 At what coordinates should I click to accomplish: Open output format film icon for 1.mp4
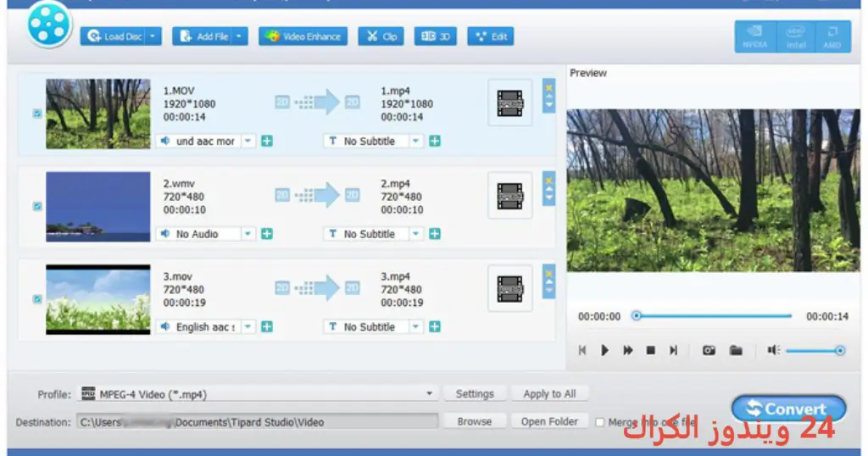[x=509, y=103]
